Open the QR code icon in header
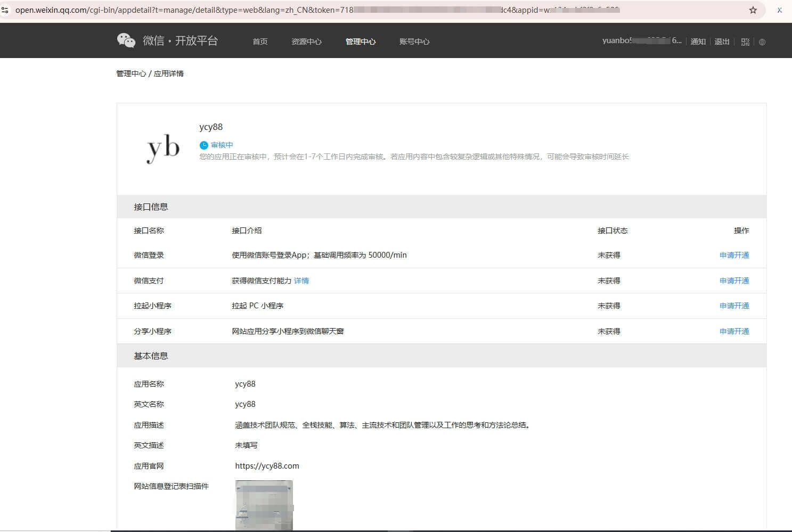 pyautogui.click(x=745, y=42)
